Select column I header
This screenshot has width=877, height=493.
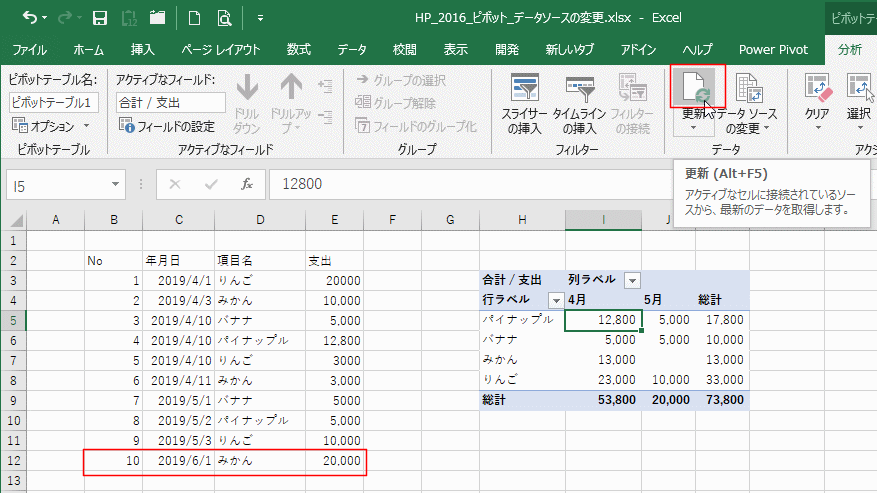(603, 220)
